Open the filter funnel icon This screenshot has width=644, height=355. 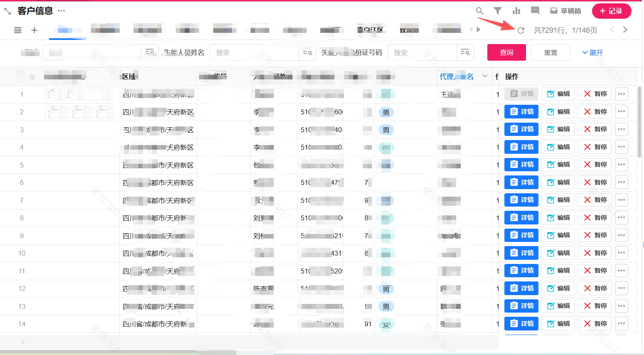pos(497,11)
